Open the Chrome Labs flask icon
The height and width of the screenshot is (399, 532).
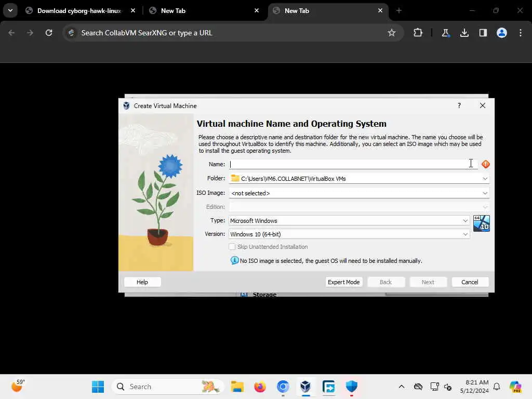click(x=445, y=33)
